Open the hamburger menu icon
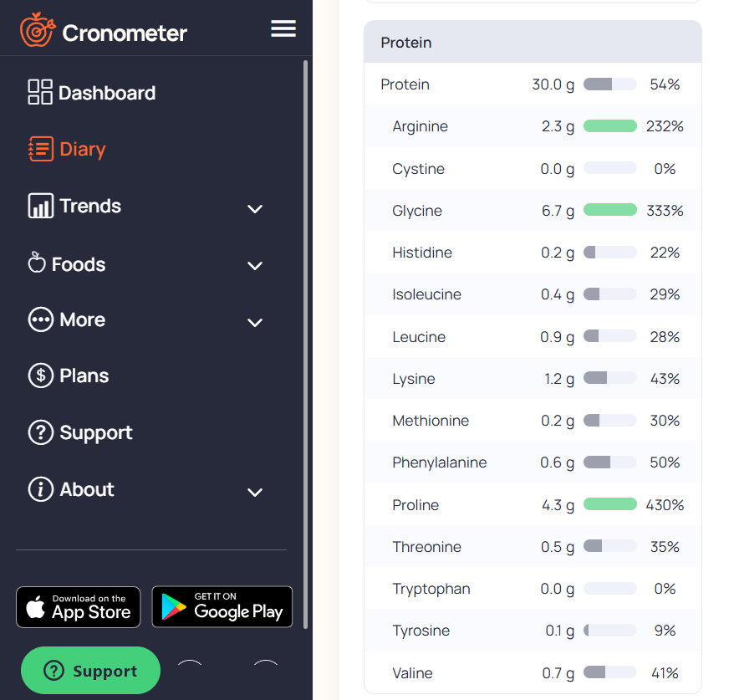 283,29
